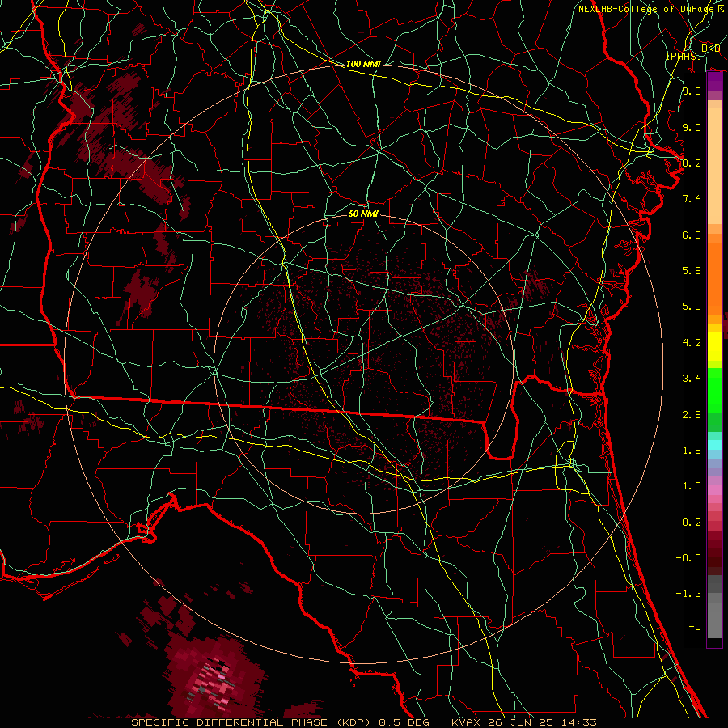The image size is (728, 728).
Task: Select the 9.8 value on color scale
Action: 692,91
